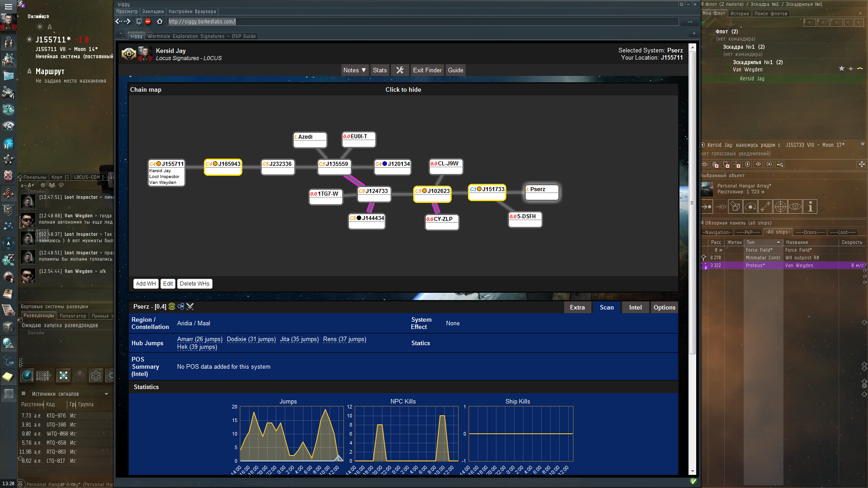This screenshot has height=488, width=868.
Task: Click Add WH button
Action: [x=146, y=284]
